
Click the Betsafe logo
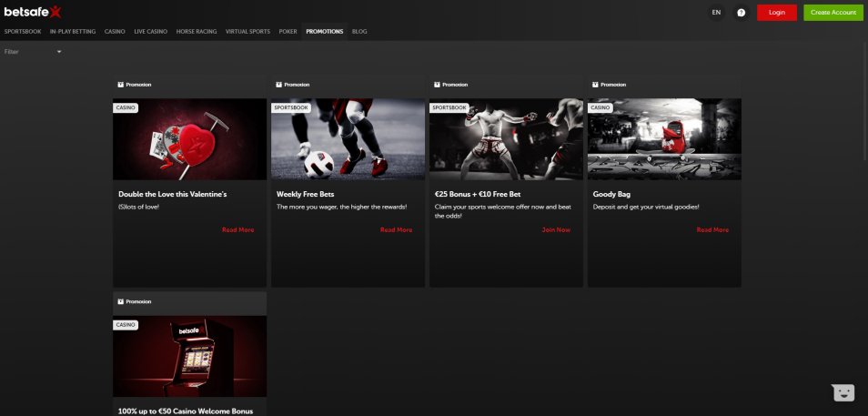pos(33,12)
